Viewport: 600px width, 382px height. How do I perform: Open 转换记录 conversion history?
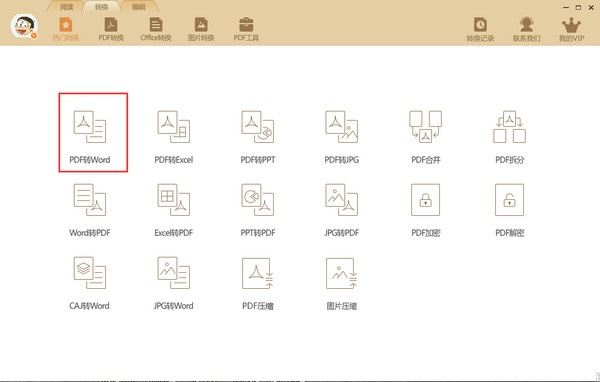point(480,29)
